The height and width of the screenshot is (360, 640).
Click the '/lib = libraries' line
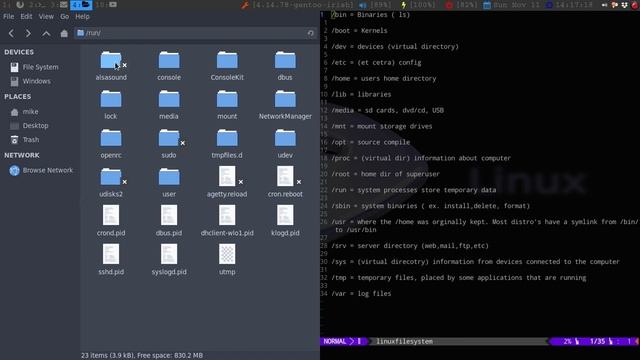click(x=361, y=94)
